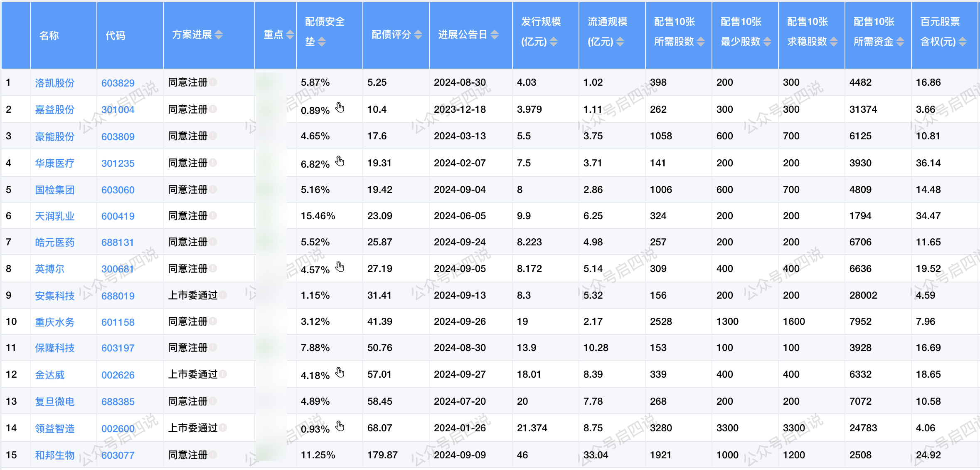Click hand pointer icon beside 0.93% in 领益智造 row
The height and width of the screenshot is (470, 980).
click(x=340, y=426)
